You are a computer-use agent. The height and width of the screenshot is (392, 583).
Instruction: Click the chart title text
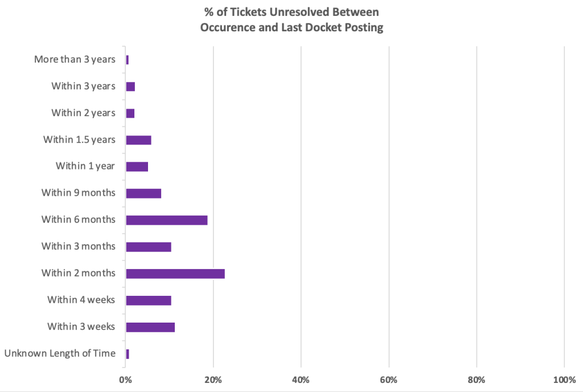tap(291, 20)
